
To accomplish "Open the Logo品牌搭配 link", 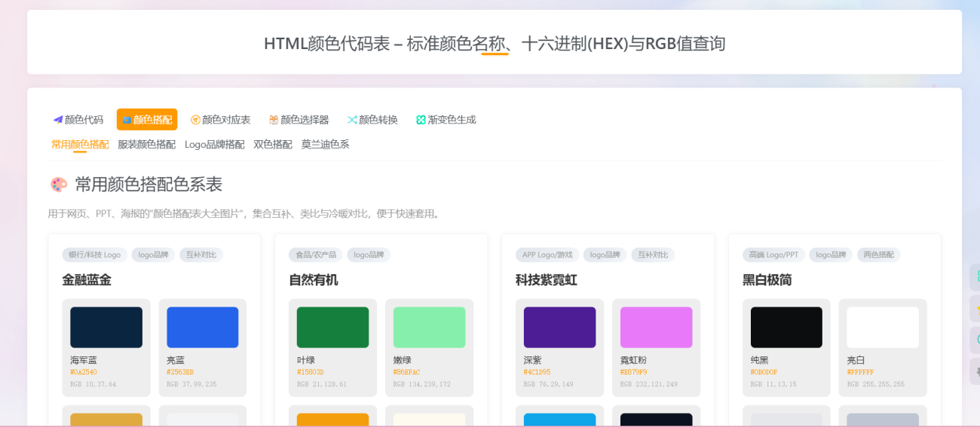I will 215,144.
